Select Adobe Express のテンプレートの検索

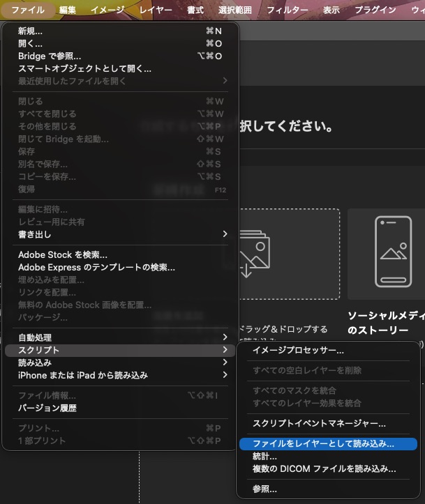pyautogui.click(x=96, y=267)
